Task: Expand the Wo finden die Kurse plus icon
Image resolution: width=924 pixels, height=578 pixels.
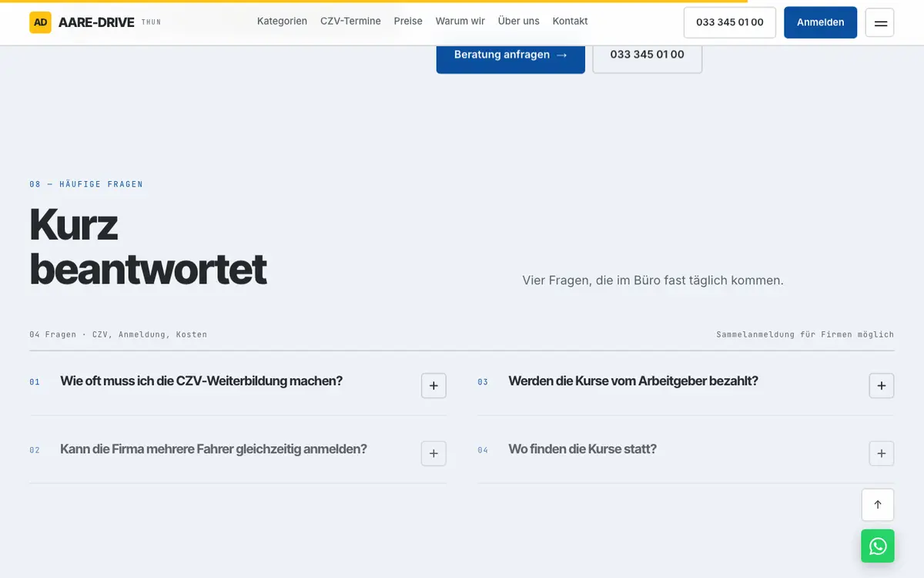Action: click(x=882, y=453)
